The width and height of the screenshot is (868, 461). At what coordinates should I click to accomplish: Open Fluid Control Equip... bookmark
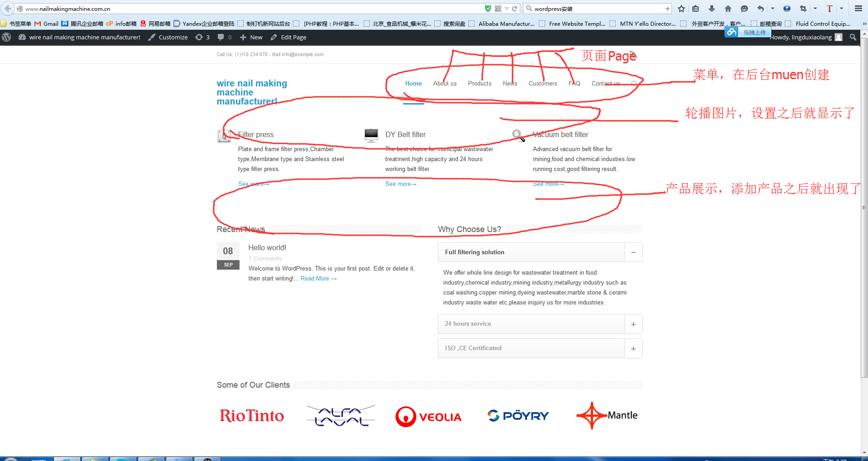coord(819,24)
